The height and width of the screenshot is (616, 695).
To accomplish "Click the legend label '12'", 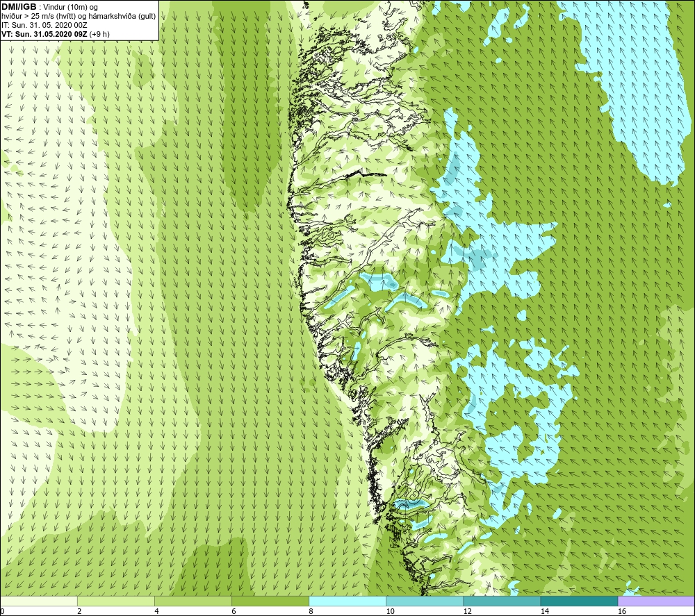I will 467,611.
